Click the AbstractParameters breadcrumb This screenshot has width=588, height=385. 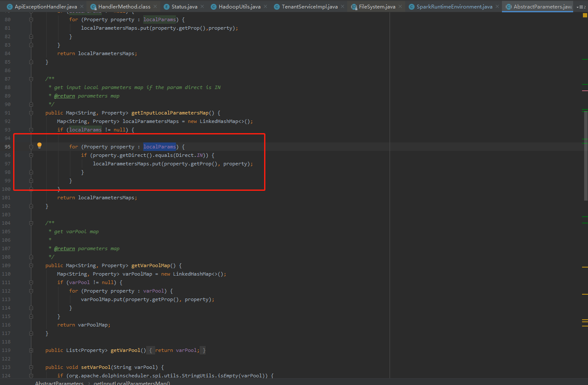59,383
